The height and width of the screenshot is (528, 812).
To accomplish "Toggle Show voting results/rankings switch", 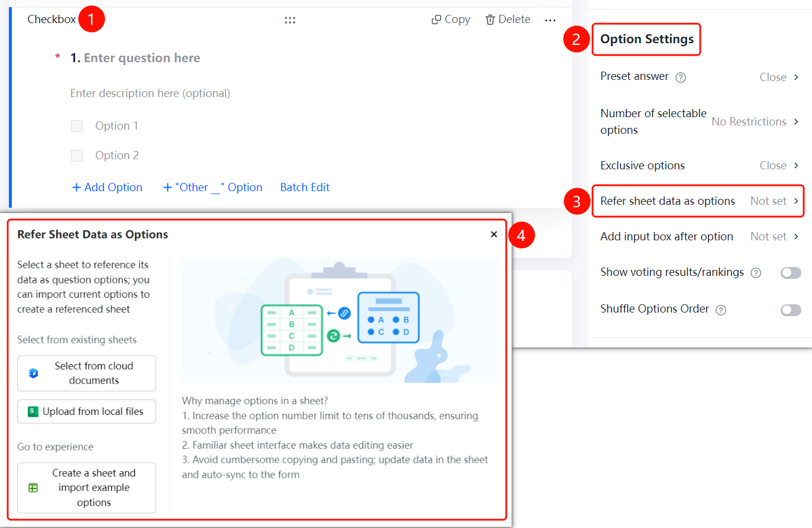I will pyautogui.click(x=791, y=273).
